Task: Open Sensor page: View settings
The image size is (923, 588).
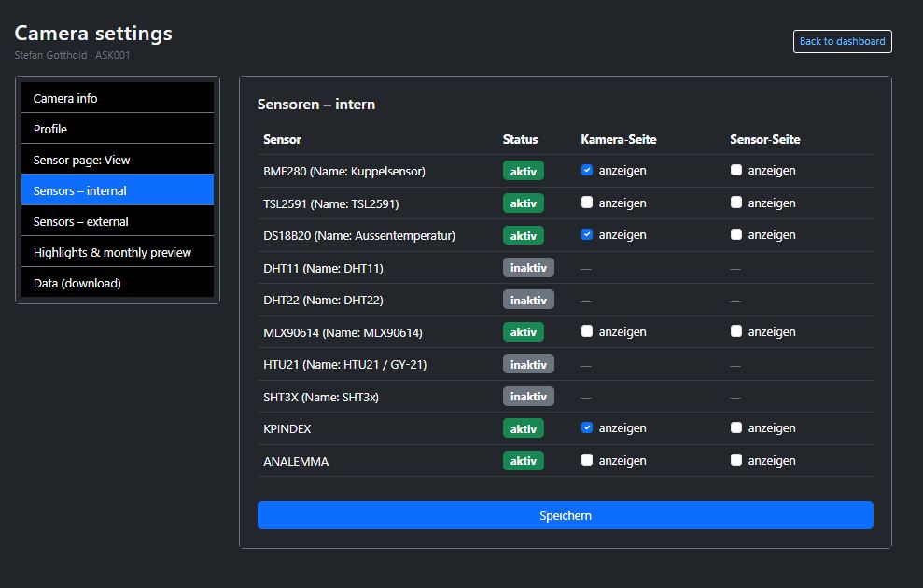Action: (x=117, y=159)
